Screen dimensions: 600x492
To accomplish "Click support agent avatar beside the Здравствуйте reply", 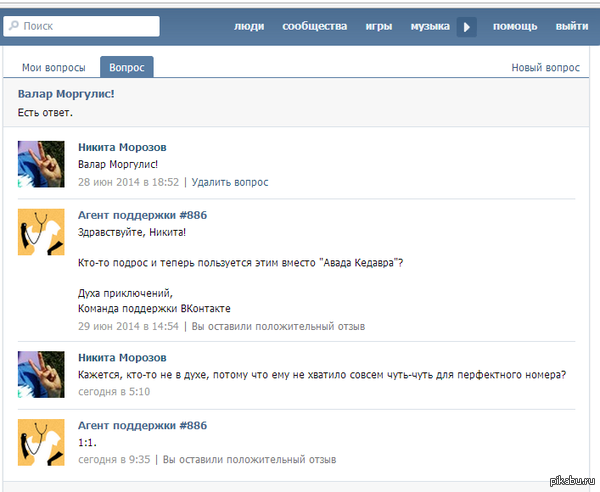I will click(x=41, y=232).
